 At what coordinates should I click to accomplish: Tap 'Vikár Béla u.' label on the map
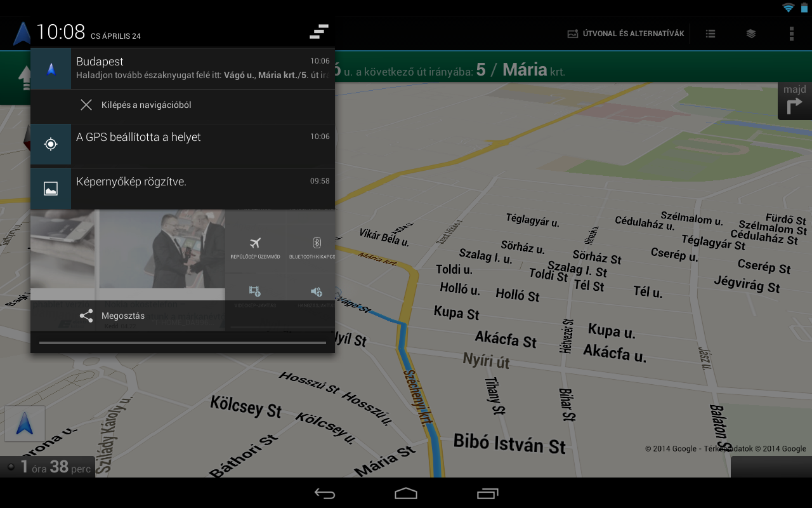coord(384,237)
